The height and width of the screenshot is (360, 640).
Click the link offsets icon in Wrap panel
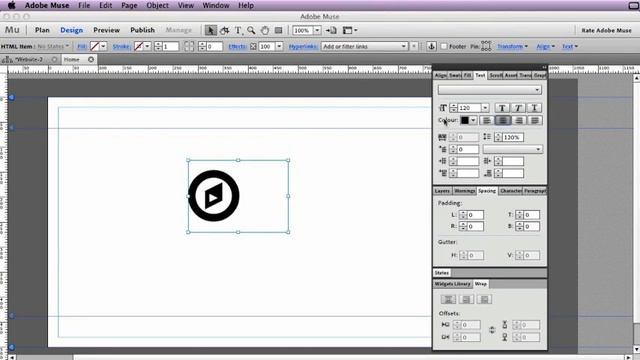(492, 330)
